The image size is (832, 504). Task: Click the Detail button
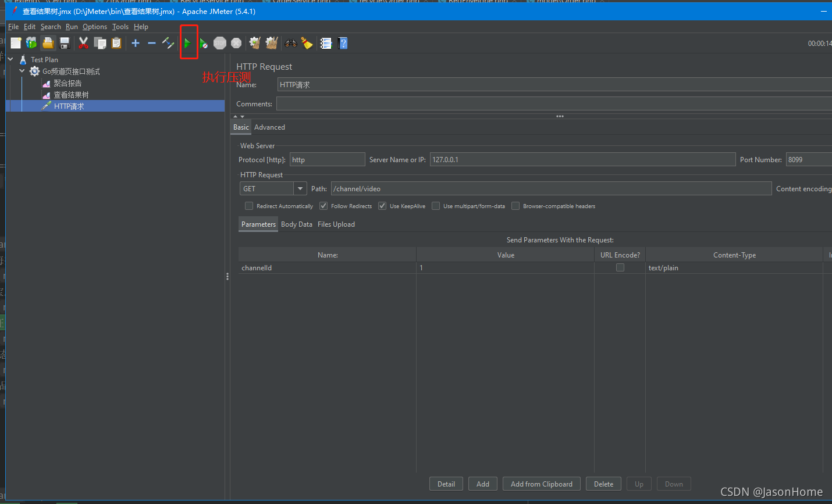coord(446,484)
